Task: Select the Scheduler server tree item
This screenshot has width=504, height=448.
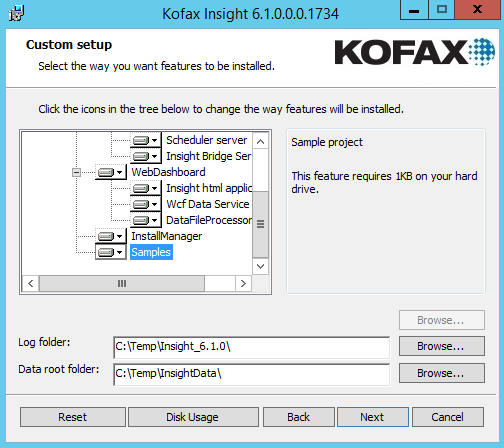Action: click(x=207, y=140)
